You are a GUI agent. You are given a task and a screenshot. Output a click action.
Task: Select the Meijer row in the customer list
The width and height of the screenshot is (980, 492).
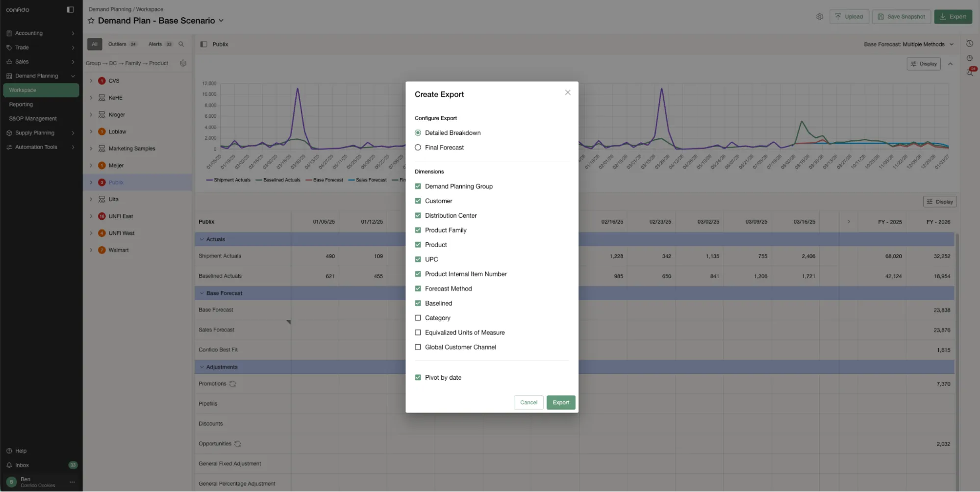[x=137, y=166]
